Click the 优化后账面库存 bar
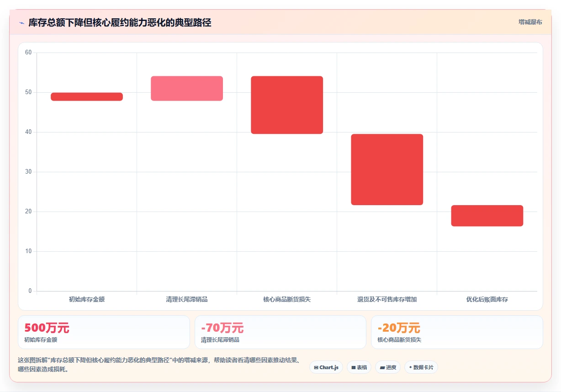The image size is (561, 392). (487, 216)
